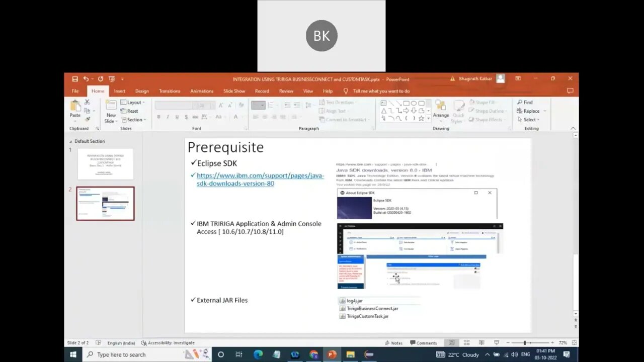Viewport: 644px width, 362px height.
Task: Click Increase Font Size icon
Action: [x=220, y=105]
